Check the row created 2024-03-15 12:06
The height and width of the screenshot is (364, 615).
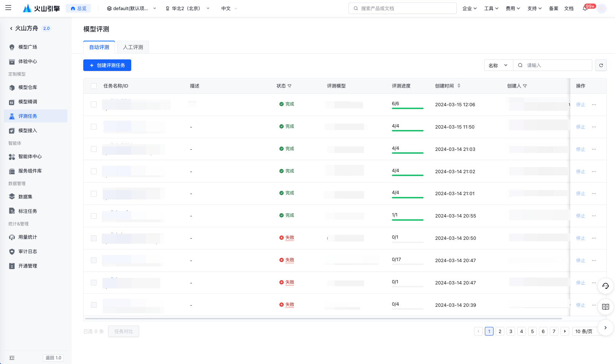tap(94, 104)
